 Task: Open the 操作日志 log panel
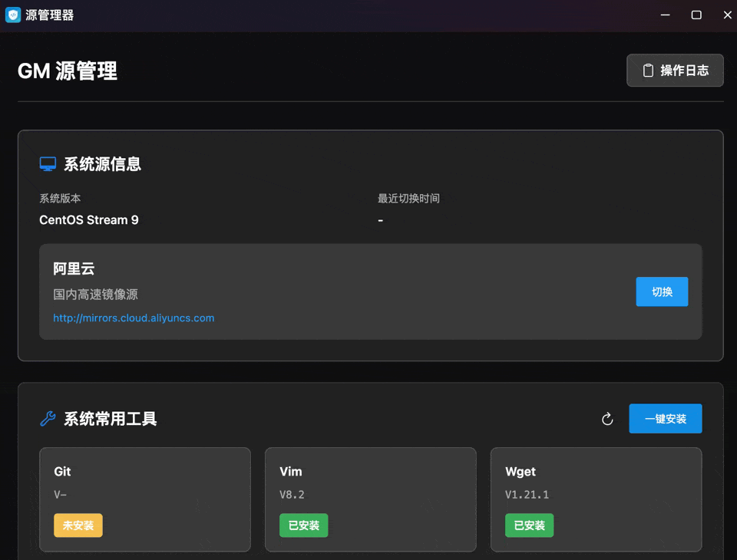click(x=675, y=71)
